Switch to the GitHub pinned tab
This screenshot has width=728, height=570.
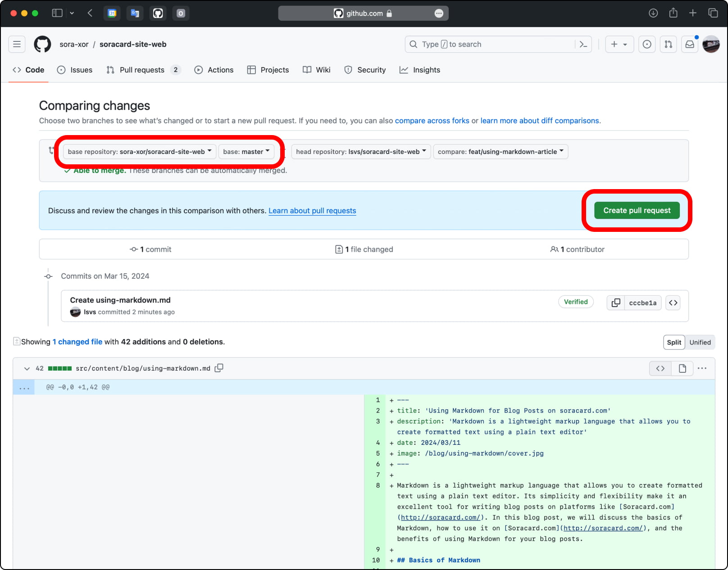158,13
